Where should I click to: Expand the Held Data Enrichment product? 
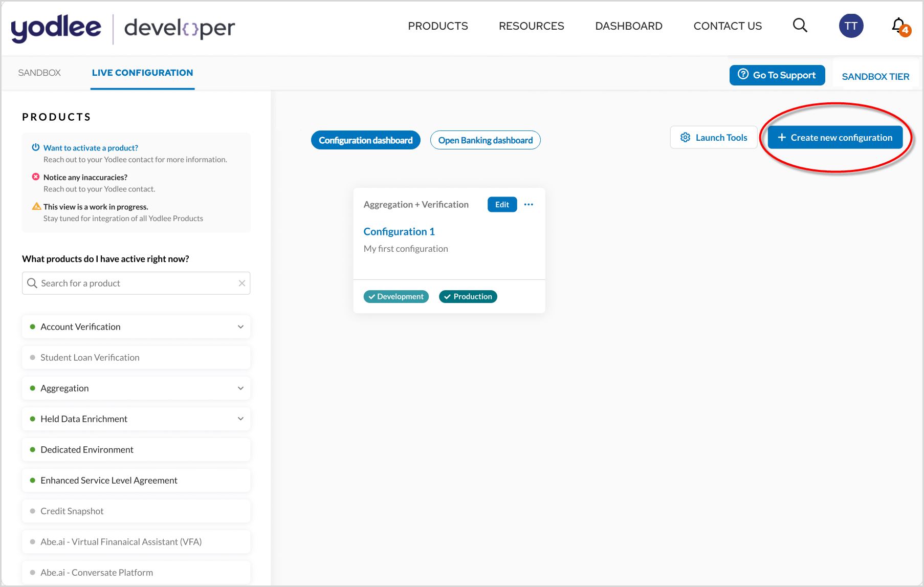pos(240,419)
